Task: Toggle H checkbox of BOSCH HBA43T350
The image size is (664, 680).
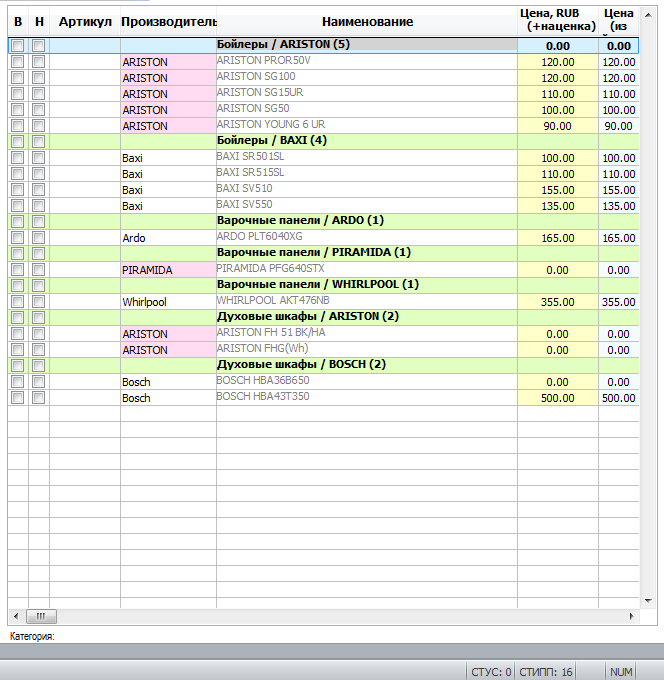Action: [x=39, y=398]
